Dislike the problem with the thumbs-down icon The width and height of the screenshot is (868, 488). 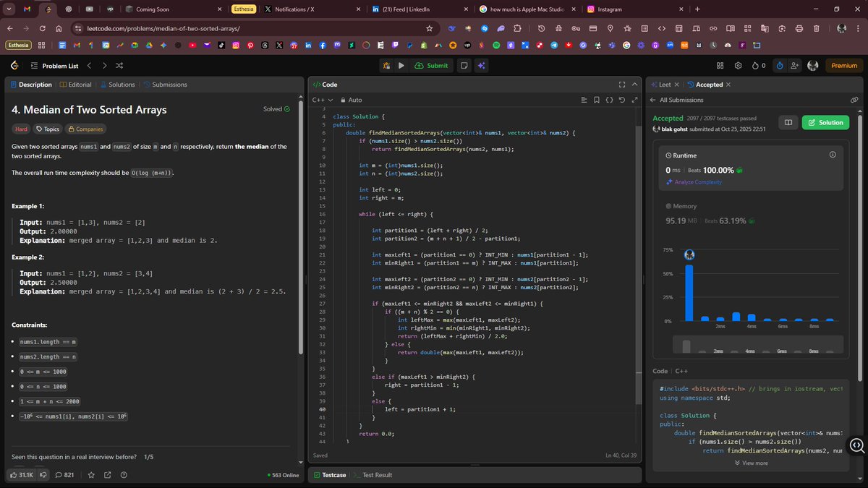(x=43, y=475)
